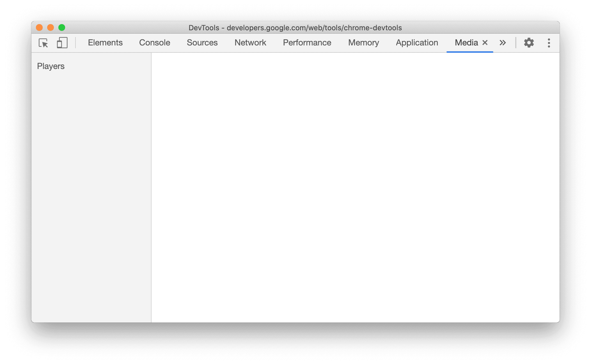591x364 pixels.
Task: Switch to the Console panel
Action: [154, 43]
